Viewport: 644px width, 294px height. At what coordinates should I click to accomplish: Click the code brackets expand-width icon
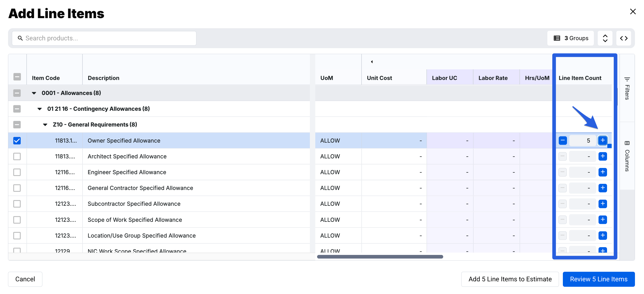[624, 38]
